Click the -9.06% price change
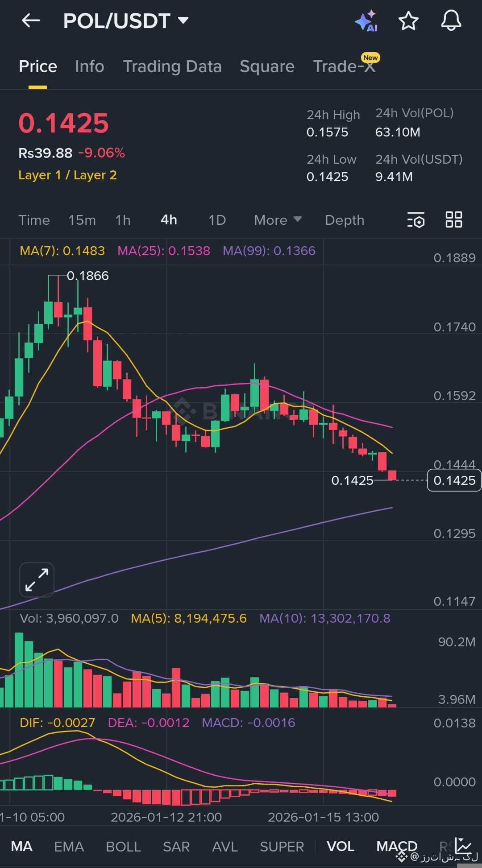482x868 pixels. [x=101, y=153]
